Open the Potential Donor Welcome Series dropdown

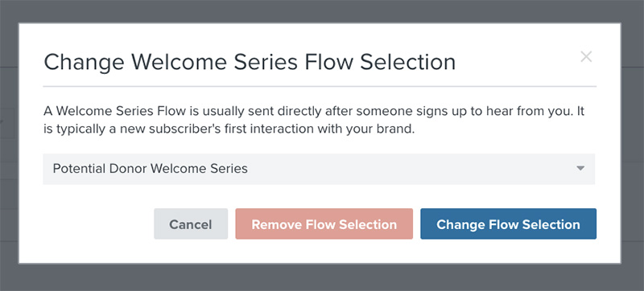[x=319, y=169]
